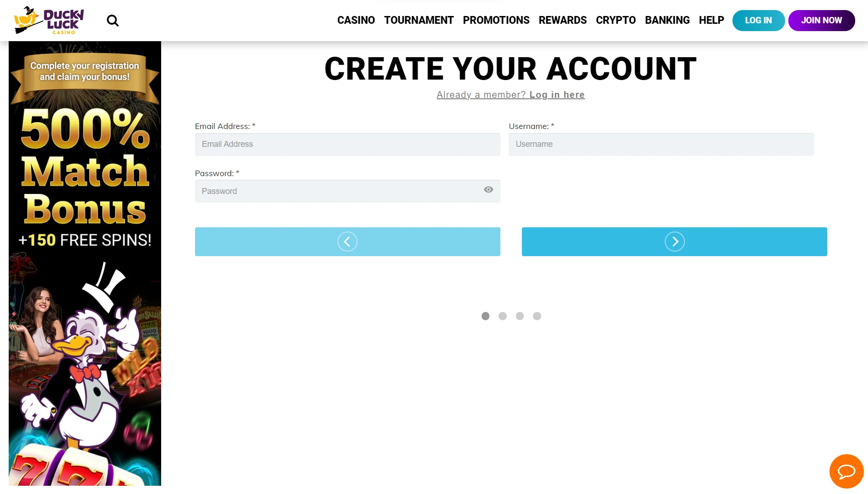Select the second step indicator dot
Image resolution: width=868 pixels, height=494 pixels.
click(x=503, y=316)
